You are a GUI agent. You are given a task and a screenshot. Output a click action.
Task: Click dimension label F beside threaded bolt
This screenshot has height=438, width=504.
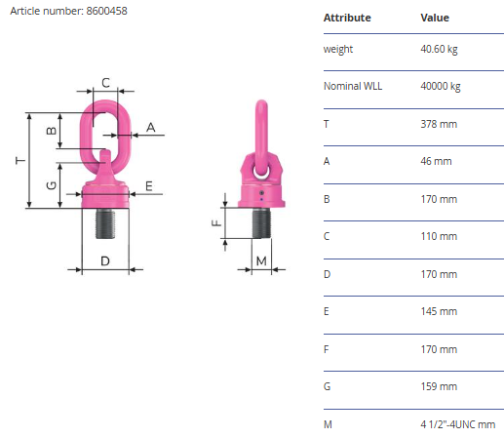[216, 223]
